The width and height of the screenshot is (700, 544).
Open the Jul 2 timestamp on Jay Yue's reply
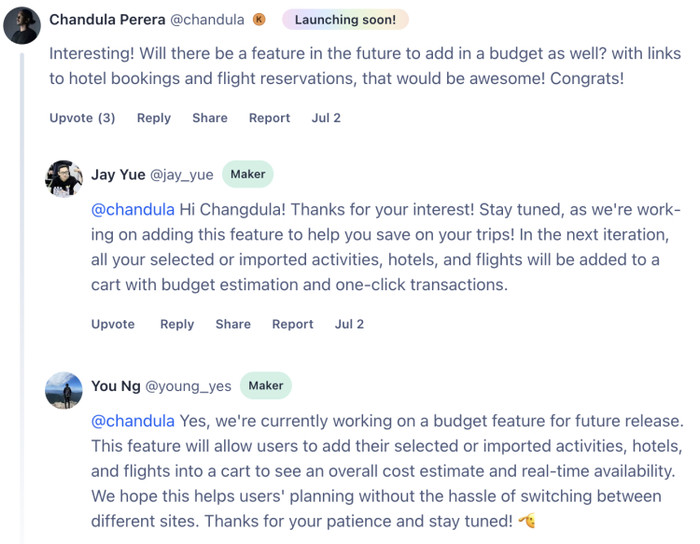pyautogui.click(x=349, y=324)
